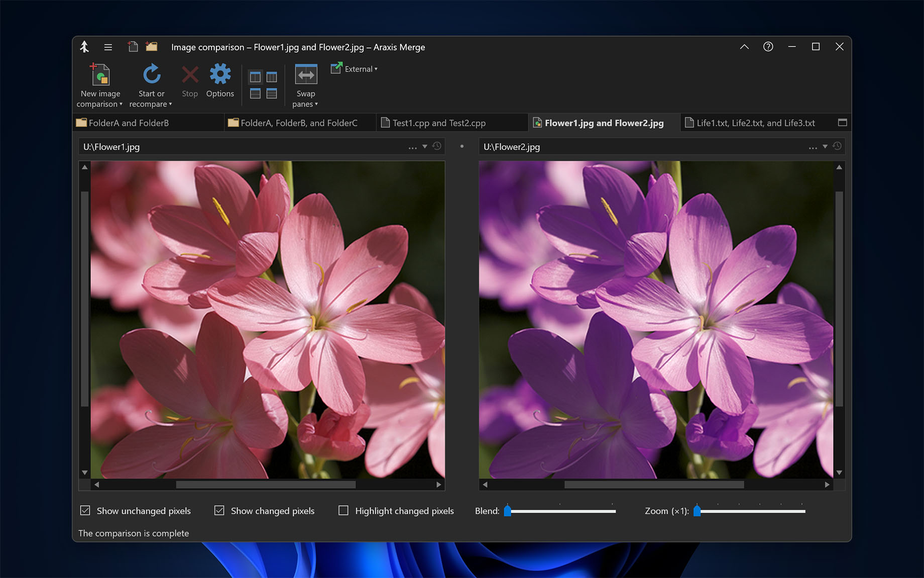Click the browse ellipsis for Flower1.jpg pane

pyautogui.click(x=412, y=147)
